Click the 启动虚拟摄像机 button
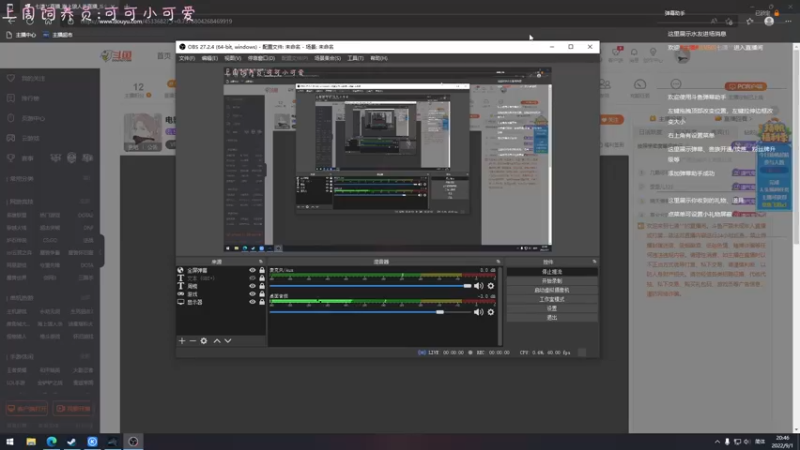Image resolution: width=800 pixels, height=450 pixels. point(552,290)
